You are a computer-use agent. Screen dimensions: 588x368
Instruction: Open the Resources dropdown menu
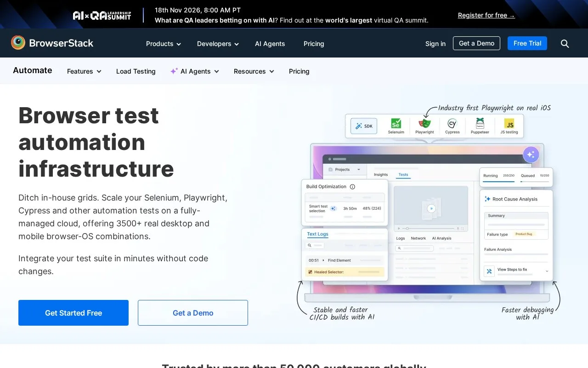pyautogui.click(x=254, y=71)
